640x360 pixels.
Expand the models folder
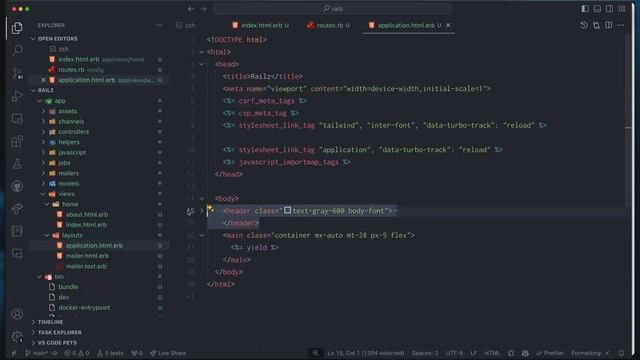pos(69,184)
